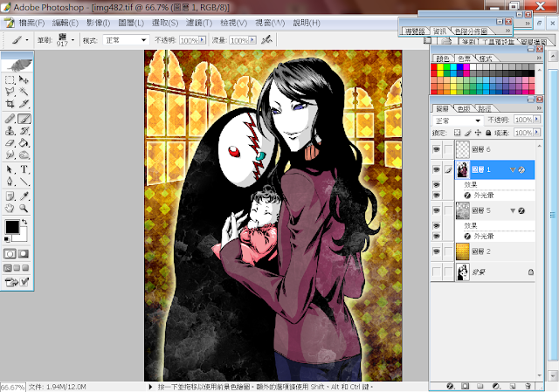Screen dimensions: 559x392
Task: Collapse layer 1 effects list
Action: point(513,170)
